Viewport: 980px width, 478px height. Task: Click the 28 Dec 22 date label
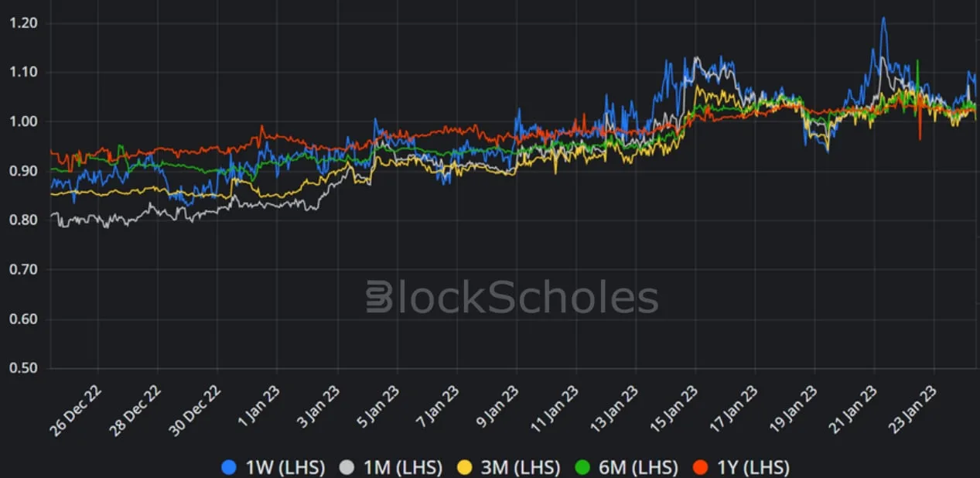click(136, 410)
